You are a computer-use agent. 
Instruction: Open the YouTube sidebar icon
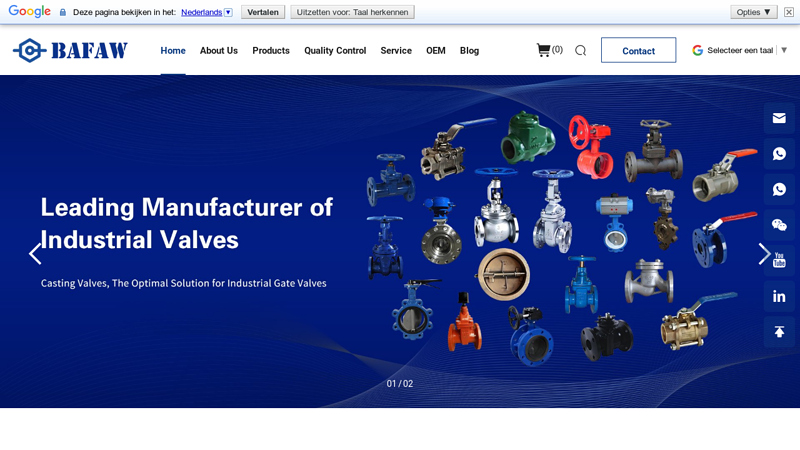[x=779, y=260]
